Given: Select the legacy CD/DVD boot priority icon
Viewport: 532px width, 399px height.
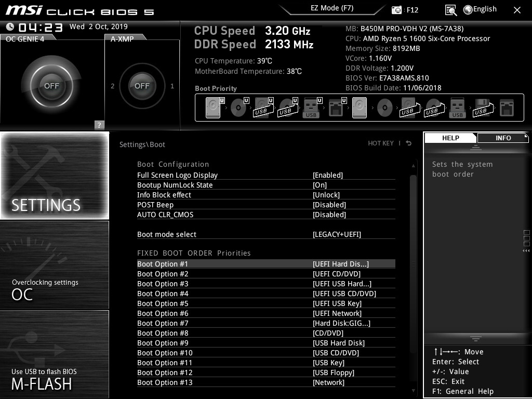Looking at the screenshot, I should coord(385,108).
